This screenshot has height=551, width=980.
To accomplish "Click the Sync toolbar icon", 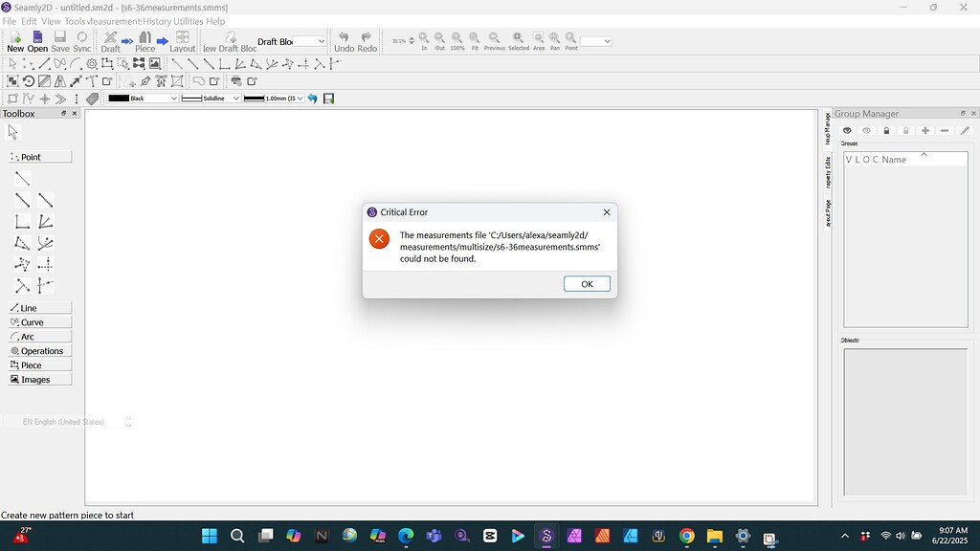I will point(81,38).
